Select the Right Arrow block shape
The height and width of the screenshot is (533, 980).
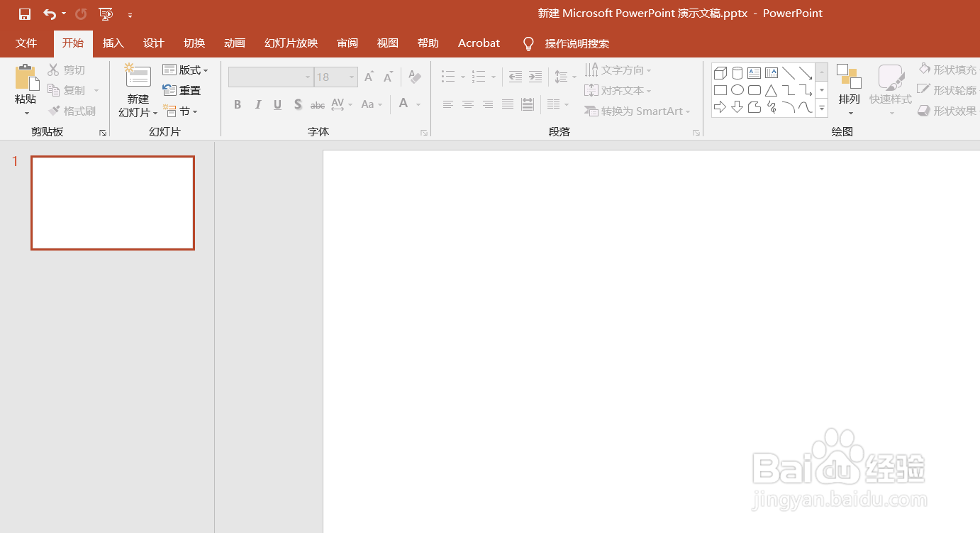720,107
